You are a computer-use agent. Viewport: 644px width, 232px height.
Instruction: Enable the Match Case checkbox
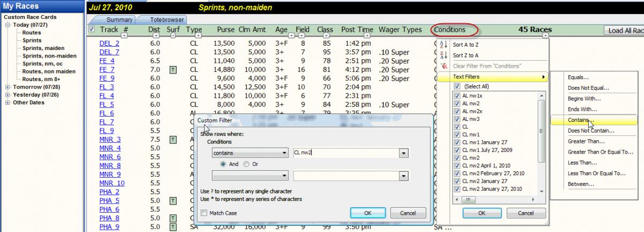(204, 213)
